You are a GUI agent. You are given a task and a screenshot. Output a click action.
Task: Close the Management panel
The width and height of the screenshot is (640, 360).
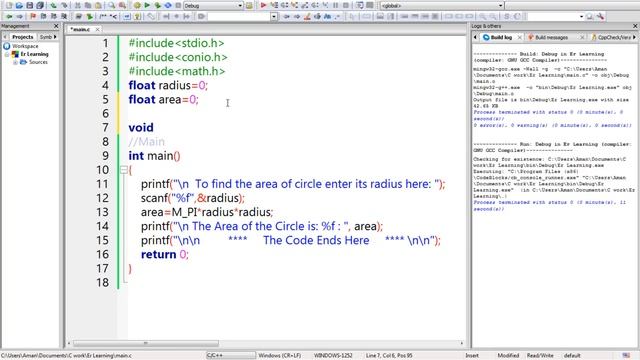pyautogui.click(x=56, y=26)
